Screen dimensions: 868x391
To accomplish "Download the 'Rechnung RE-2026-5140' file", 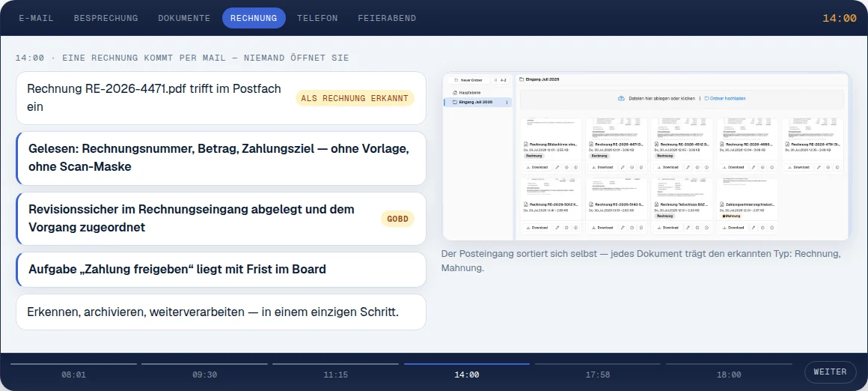I will tap(602, 228).
